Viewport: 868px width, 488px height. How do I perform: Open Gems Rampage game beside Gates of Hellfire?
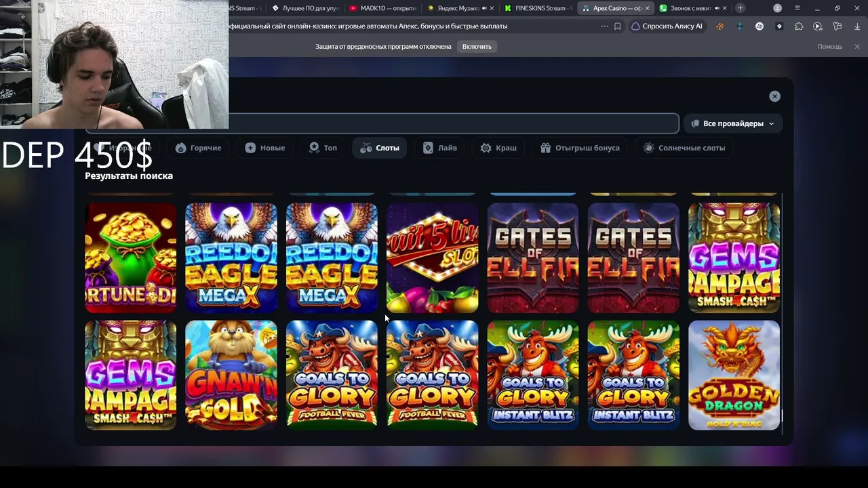click(x=734, y=258)
